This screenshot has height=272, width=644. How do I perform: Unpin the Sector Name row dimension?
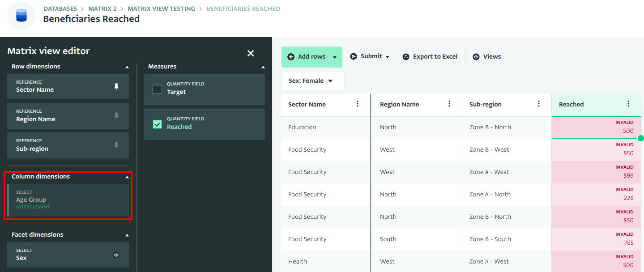(x=116, y=87)
